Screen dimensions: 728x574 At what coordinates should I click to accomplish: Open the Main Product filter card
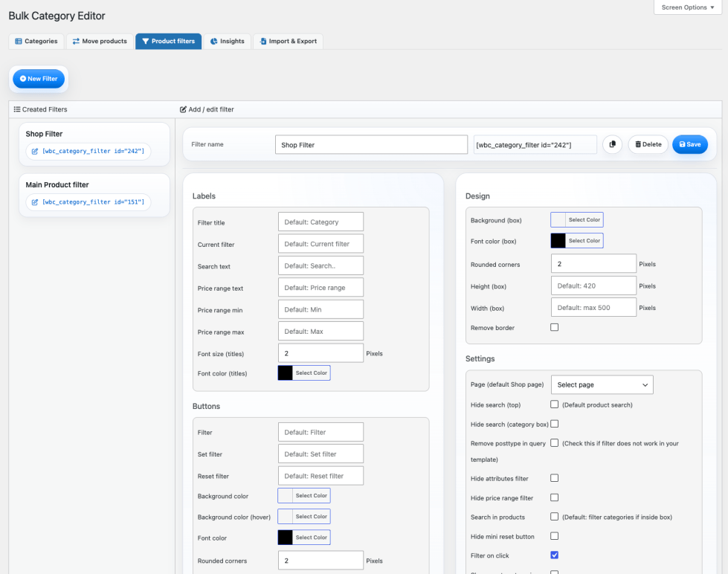click(x=94, y=195)
